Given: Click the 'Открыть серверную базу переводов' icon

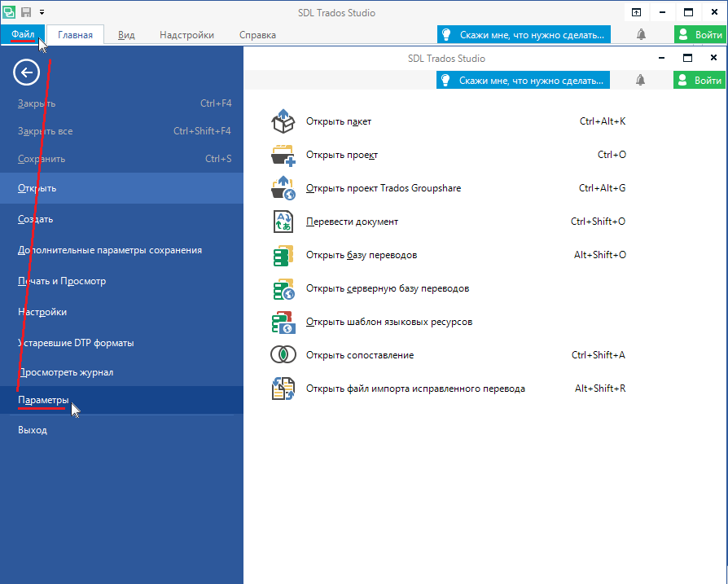Looking at the screenshot, I should 282,288.
